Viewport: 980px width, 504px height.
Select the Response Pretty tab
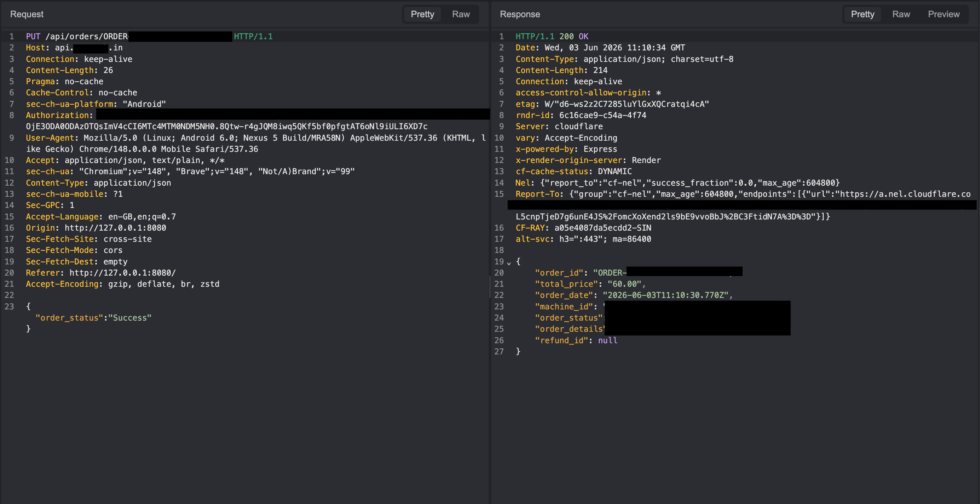(x=863, y=14)
